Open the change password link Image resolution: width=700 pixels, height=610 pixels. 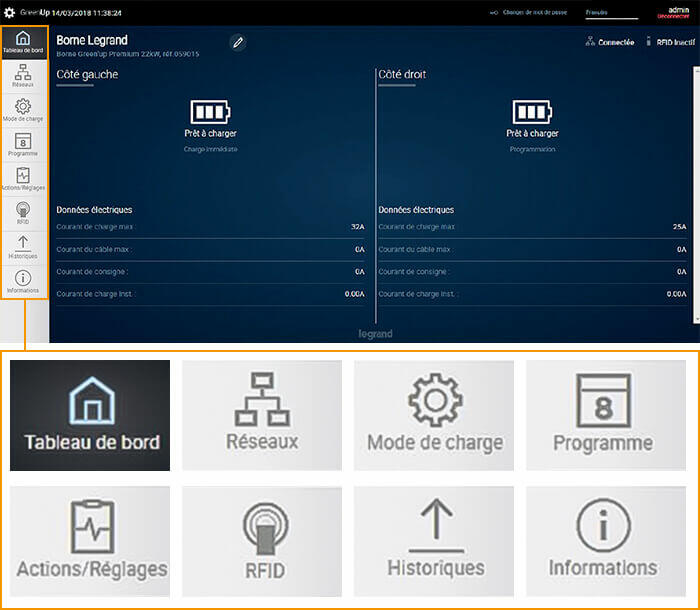[535, 13]
